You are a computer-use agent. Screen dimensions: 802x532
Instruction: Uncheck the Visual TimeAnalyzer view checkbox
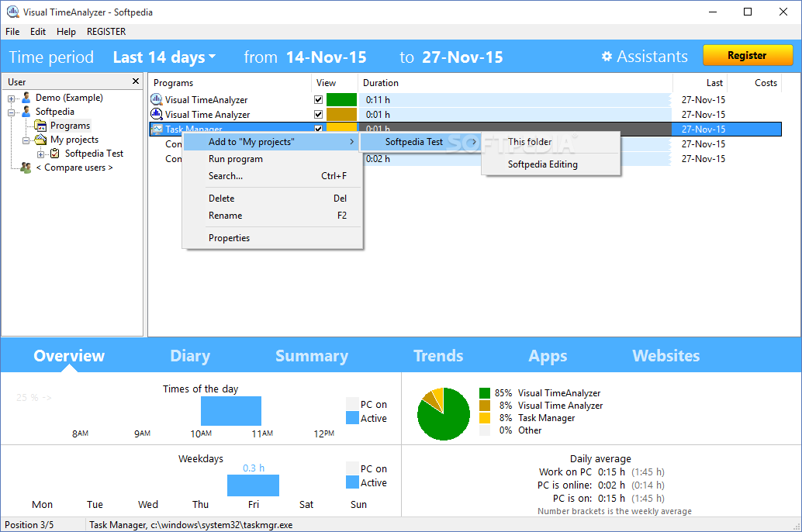click(x=318, y=99)
